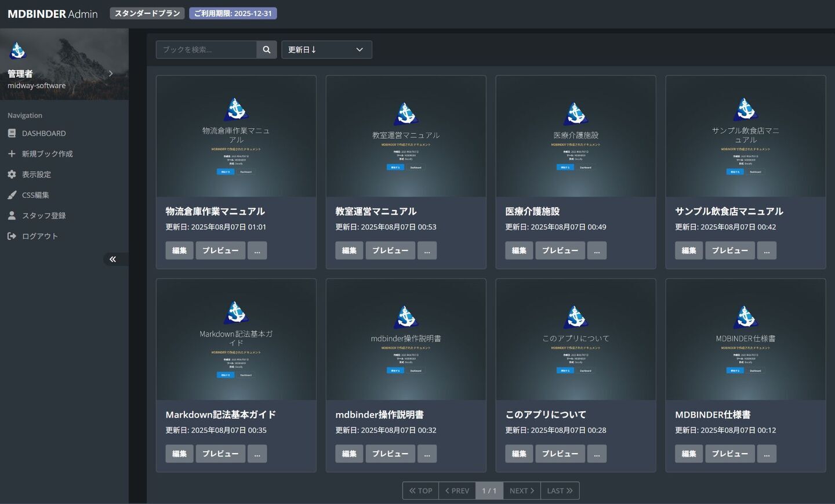Screen dimensions: 835x504
Task: Click the brush icon for CSS編集
Action: [x=12, y=195]
